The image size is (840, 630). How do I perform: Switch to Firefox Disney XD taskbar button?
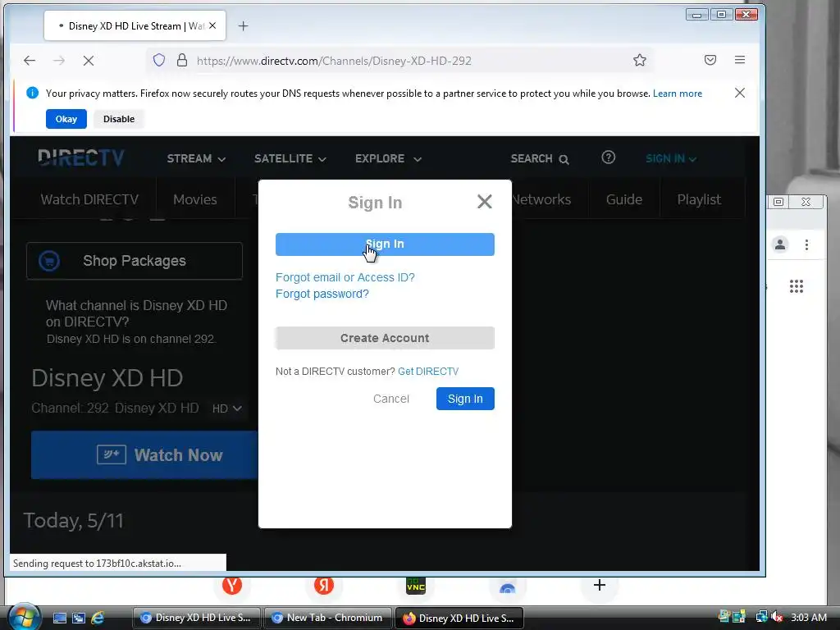click(x=459, y=618)
